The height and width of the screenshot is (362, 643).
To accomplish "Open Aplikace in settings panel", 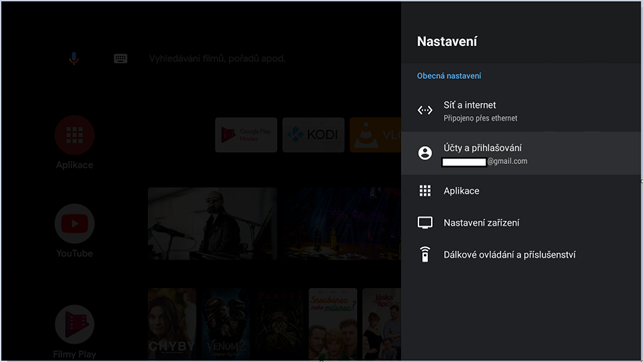I will 521,191.
